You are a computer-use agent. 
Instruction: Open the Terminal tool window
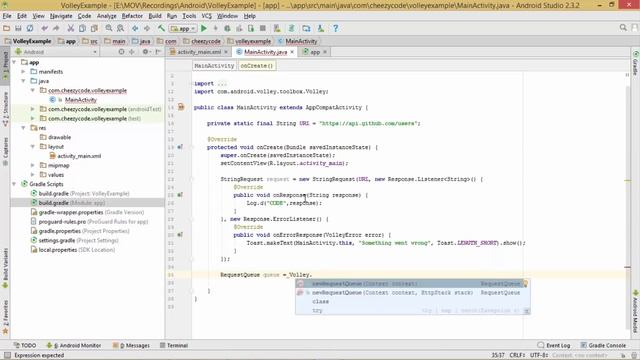click(x=174, y=345)
